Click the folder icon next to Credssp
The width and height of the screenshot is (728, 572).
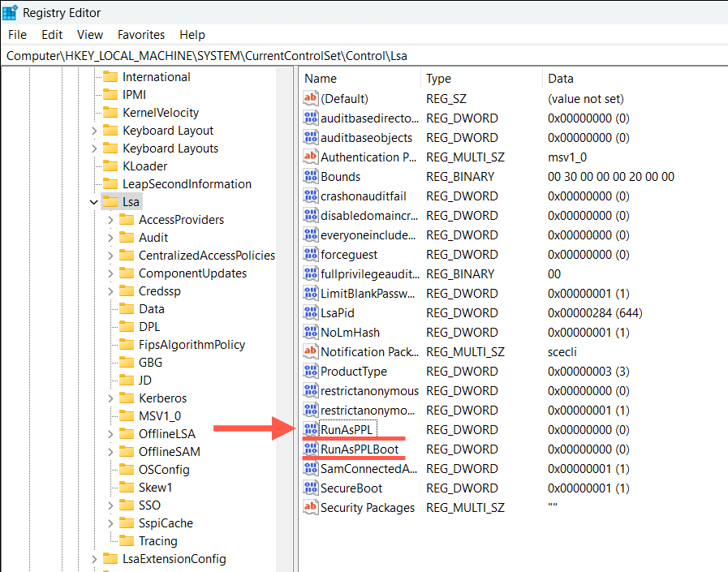point(126,290)
